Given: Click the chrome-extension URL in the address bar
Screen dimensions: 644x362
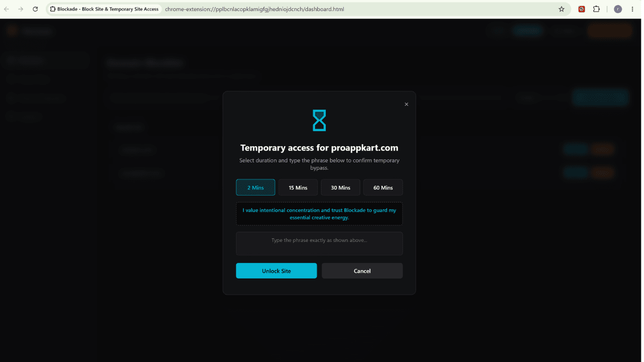Looking at the screenshot, I should [255, 9].
